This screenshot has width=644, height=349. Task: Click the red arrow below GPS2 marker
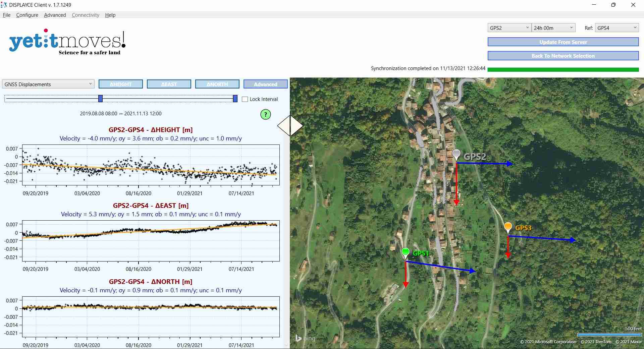(456, 184)
